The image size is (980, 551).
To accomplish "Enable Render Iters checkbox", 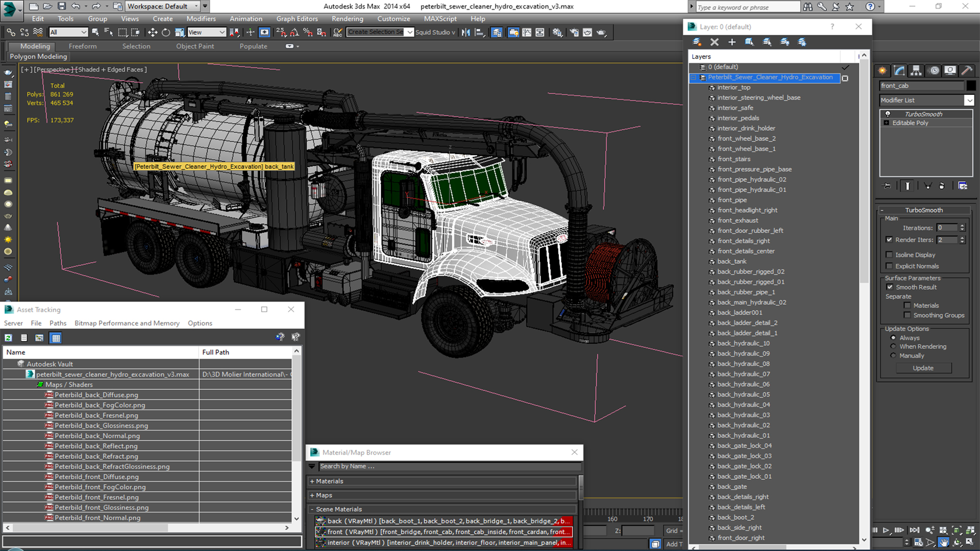I will pos(889,240).
